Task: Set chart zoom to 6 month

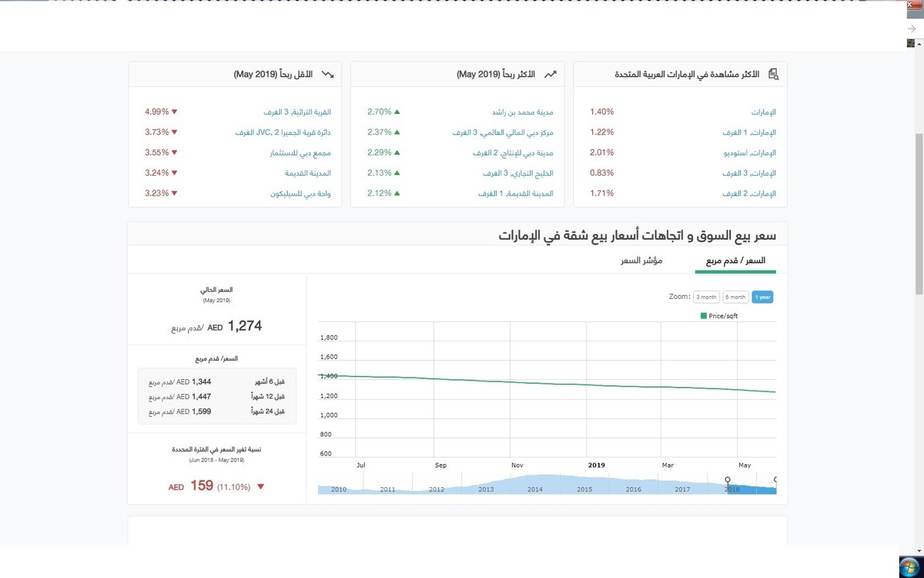Action: point(735,297)
